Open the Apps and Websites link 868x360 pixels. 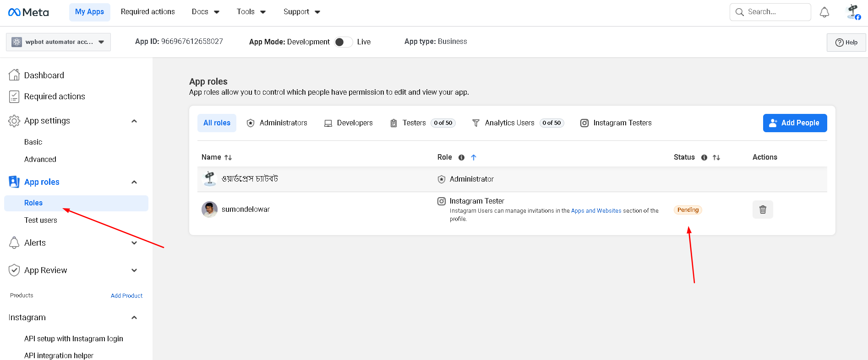(596, 211)
